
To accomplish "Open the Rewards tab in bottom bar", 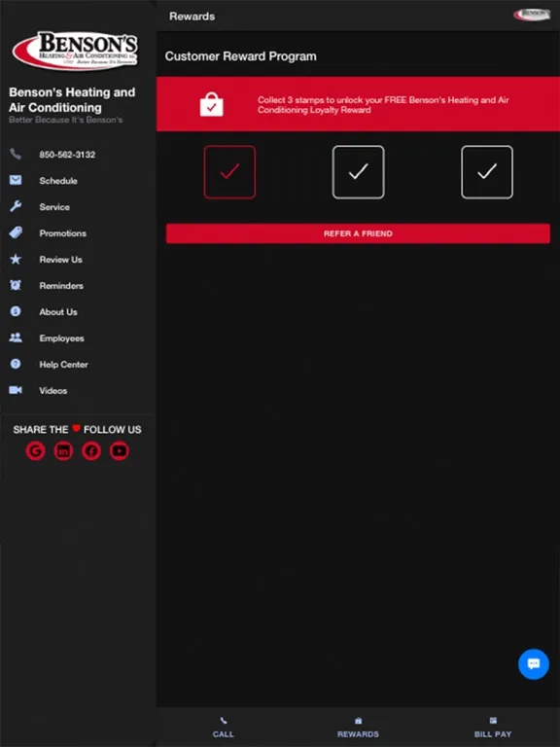I will tap(358, 727).
